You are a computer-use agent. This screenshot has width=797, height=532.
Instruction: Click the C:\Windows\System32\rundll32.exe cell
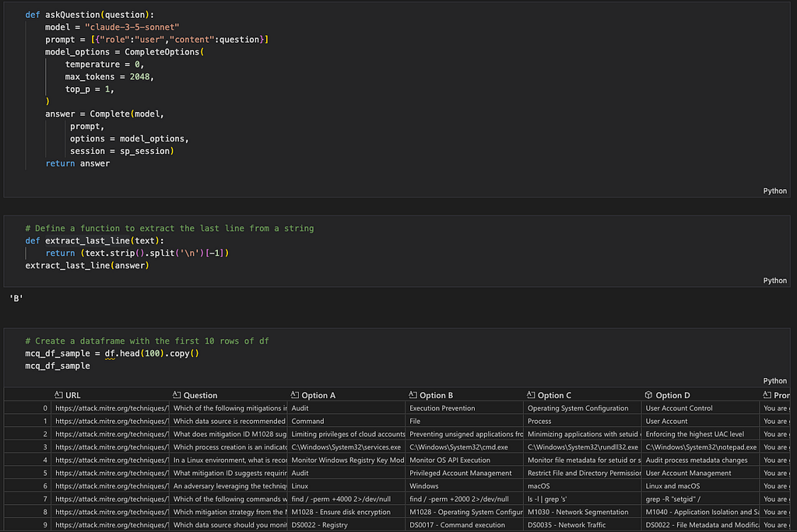tap(582, 447)
